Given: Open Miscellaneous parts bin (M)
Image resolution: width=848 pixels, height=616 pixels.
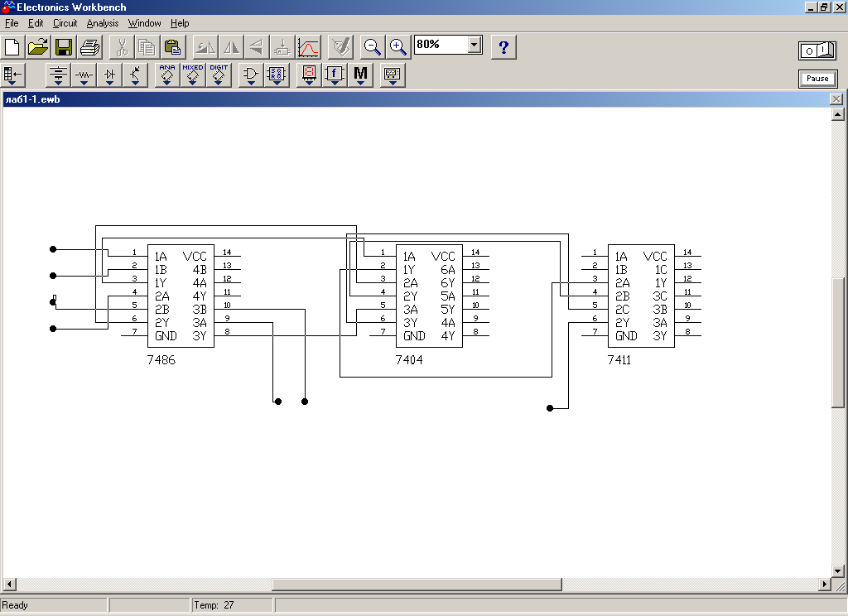Looking at the screenshot, I should 361,75.
